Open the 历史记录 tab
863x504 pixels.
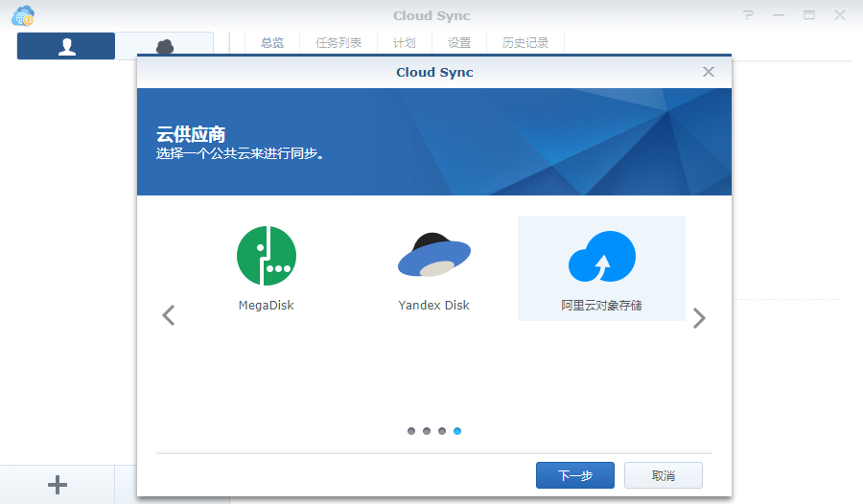coord(525,43)
